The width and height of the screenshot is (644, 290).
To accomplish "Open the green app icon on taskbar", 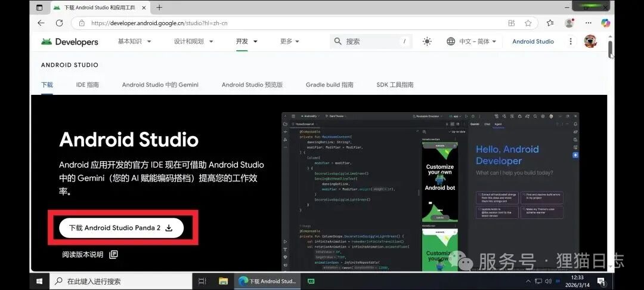I will (x=311, y=282).
